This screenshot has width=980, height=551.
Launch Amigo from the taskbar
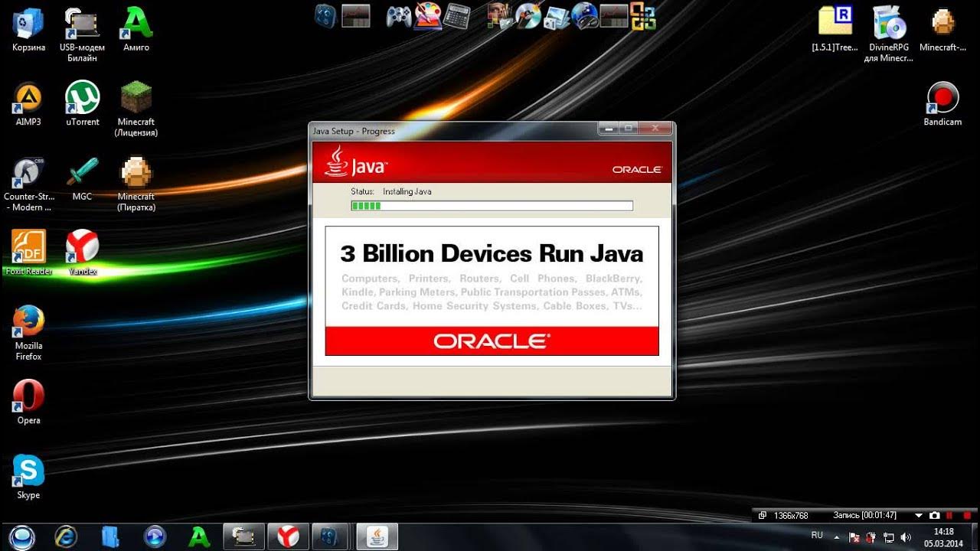(199, 536)
